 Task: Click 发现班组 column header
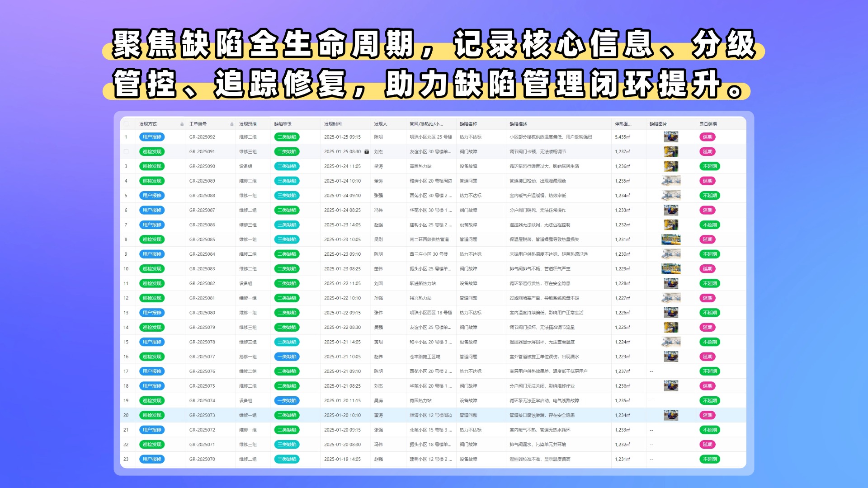(248, 124)
